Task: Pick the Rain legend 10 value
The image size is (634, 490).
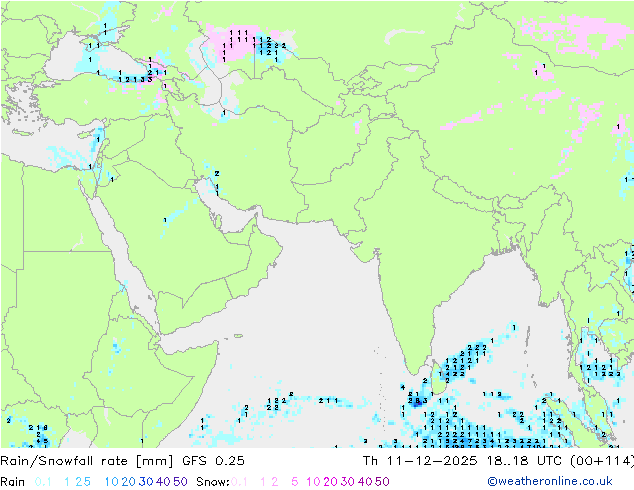Action: 112,482
